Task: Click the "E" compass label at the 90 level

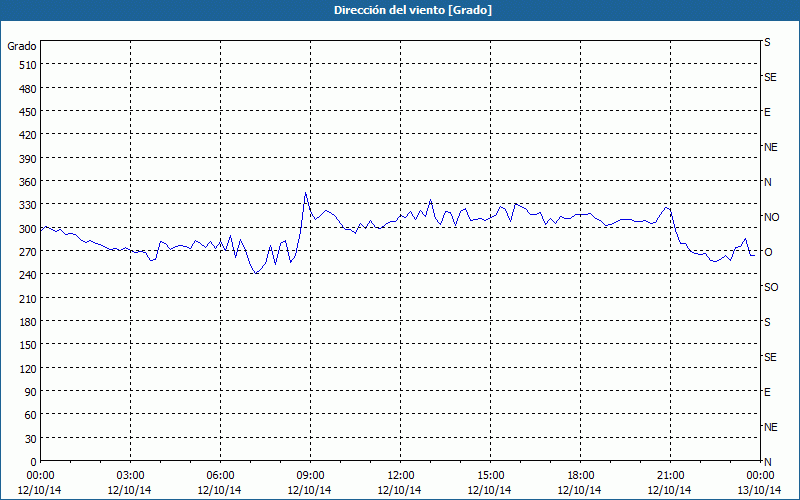Action: [x=767, y=392]
